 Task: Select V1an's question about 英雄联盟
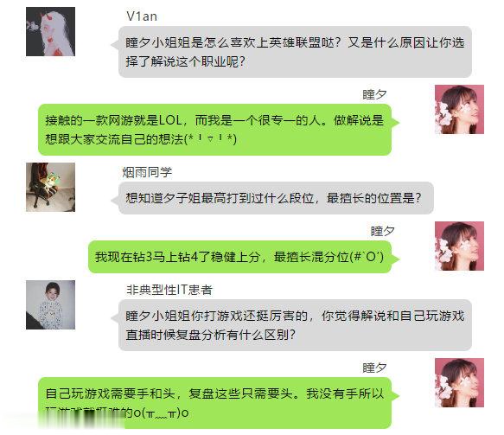pyautogui.click(x=295, y=52)
